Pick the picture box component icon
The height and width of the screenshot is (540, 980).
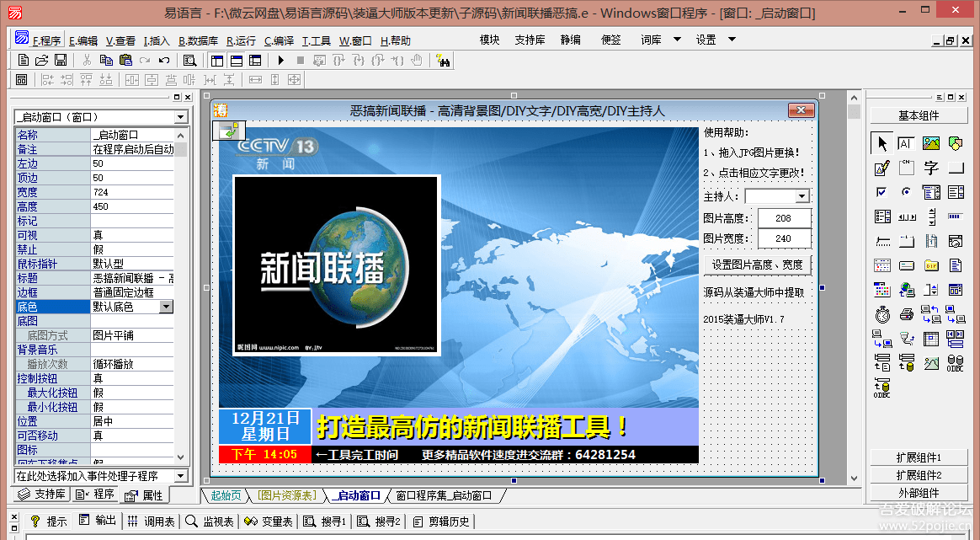click(930, 143)
